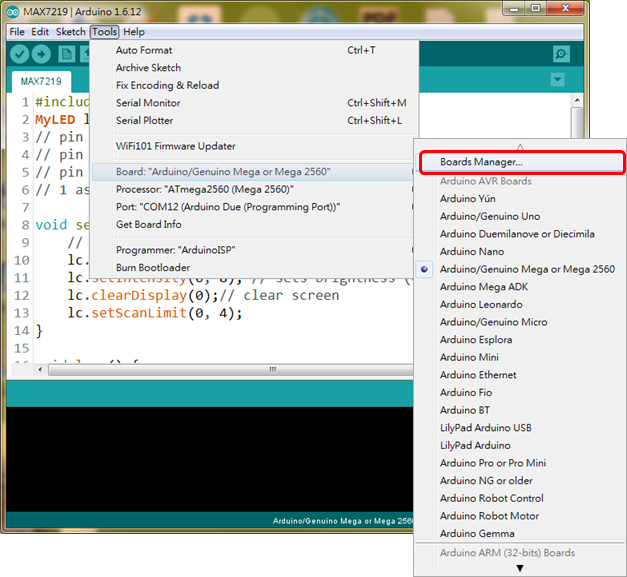Viewport: 627px width, 577px height.
Task: Select Arduino Duemilanove or Diecimila board
Action: click(520, 234)
